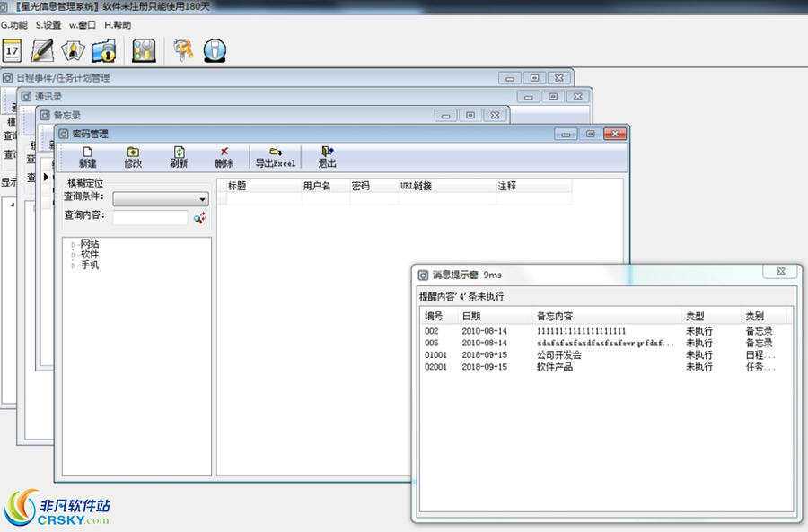Click the 新建 new record icon
This screenshot has height=532, width=808.
(87, 154)
